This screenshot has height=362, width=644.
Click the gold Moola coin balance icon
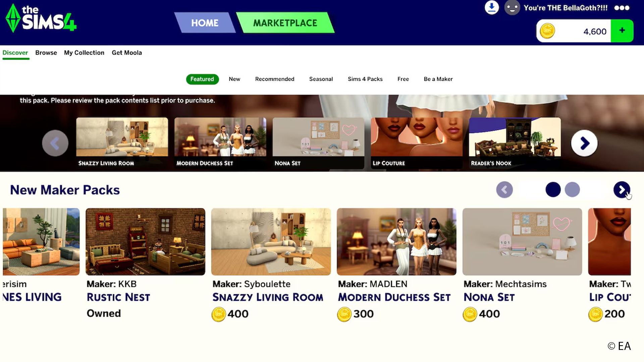pyautogui.click(x=547, y=31)
